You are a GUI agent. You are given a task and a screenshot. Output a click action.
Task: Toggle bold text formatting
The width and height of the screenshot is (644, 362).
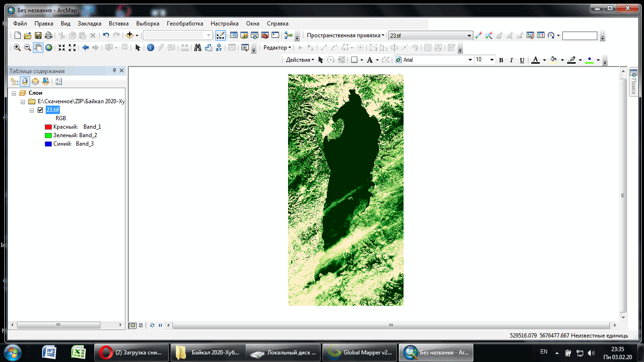tap(501, 59)
